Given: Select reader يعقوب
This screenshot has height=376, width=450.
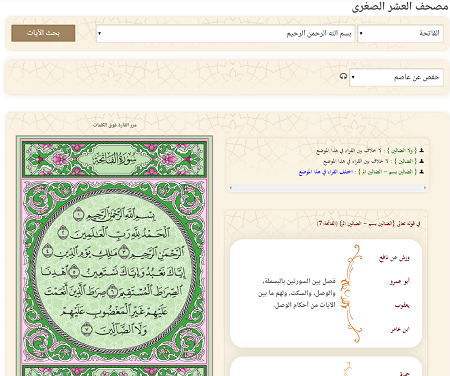Looking at the screenshot, I should coord(402,305).
